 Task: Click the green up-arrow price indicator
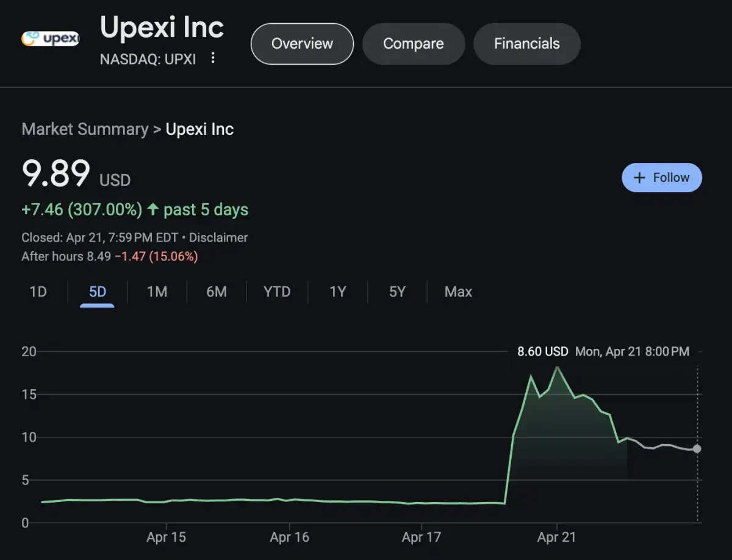click(x=152, y=209)
